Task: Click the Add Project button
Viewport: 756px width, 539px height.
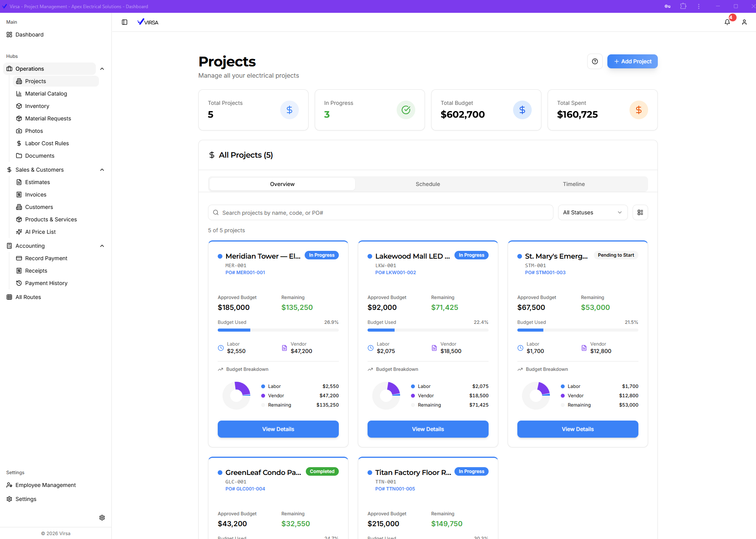Action: point(632,61)
